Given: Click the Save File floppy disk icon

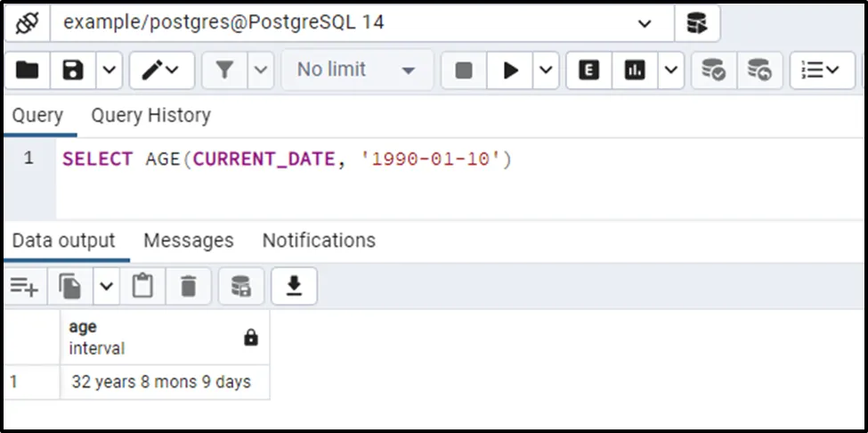Looking at the screenshot, I should pyautogui.click(x=72, y=70).
